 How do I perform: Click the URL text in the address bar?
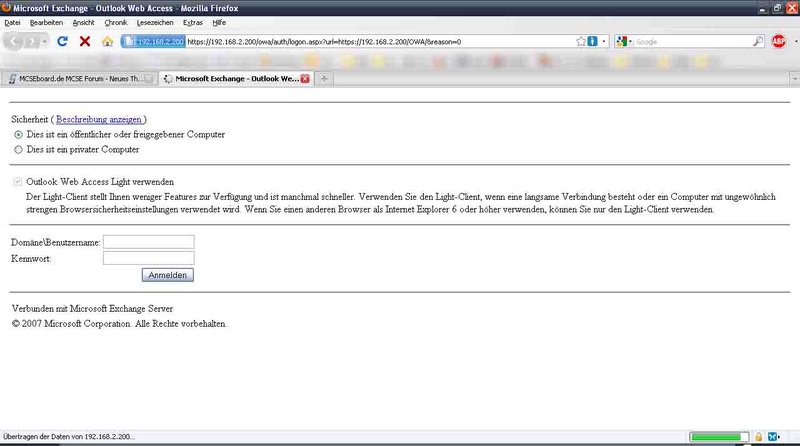pyautogui.click(x=324, y=42)
